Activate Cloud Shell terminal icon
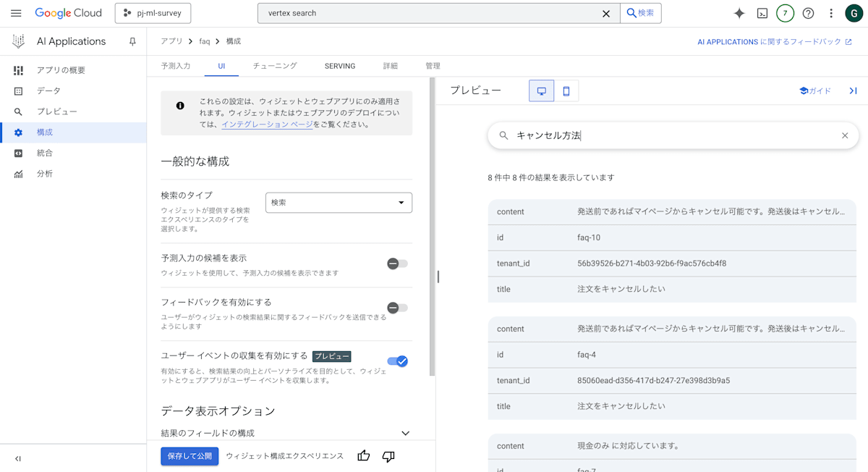This screenshot has height=472, width=868. (x=762, y=13)
